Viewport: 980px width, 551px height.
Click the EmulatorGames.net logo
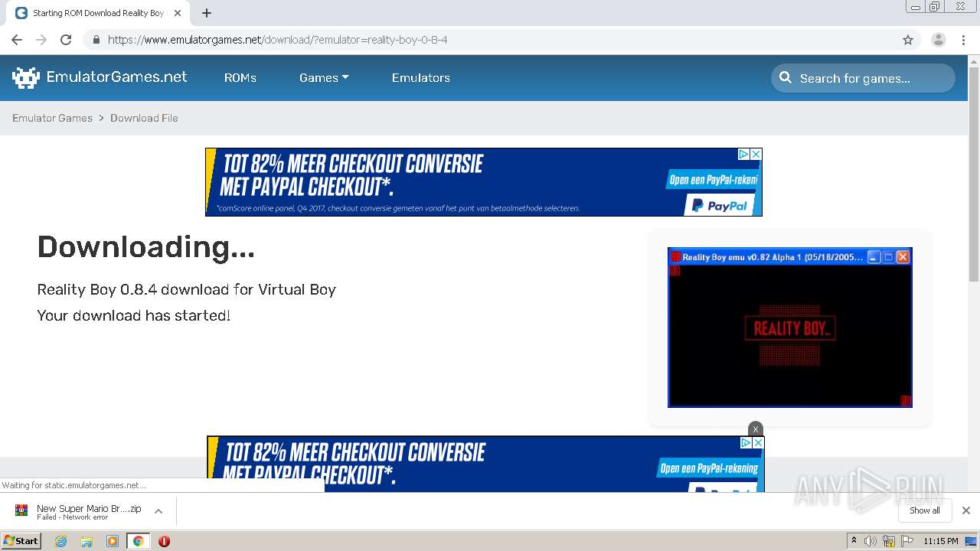coord(100,77)
